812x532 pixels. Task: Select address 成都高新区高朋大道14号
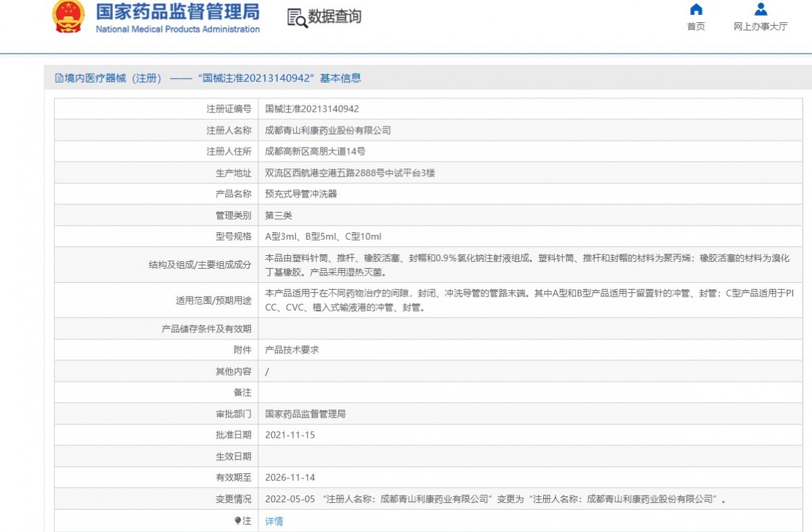[315, 152]
